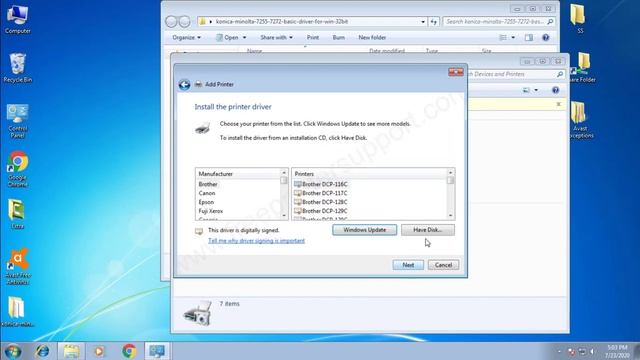This screenshot has height=360, width=640.
Task: Launch Internet Explorer from taskbar
Action: pyautogui.click(x=42, y=351)
